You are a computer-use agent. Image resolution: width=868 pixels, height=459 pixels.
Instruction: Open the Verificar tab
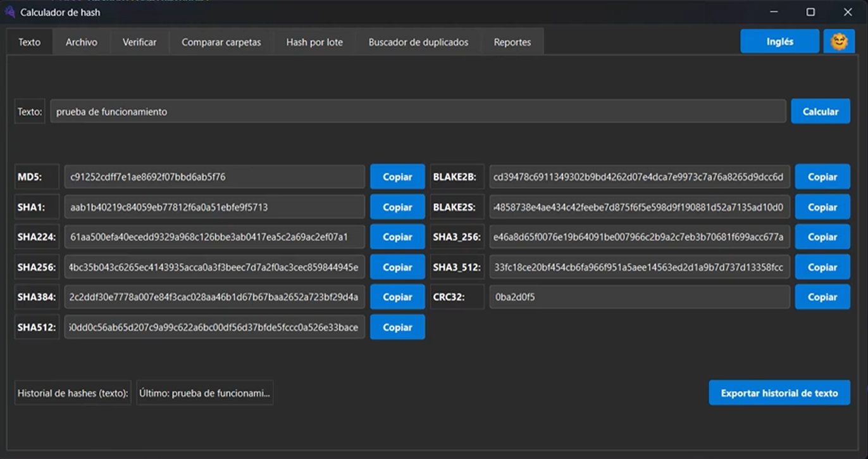pos(139,42)
